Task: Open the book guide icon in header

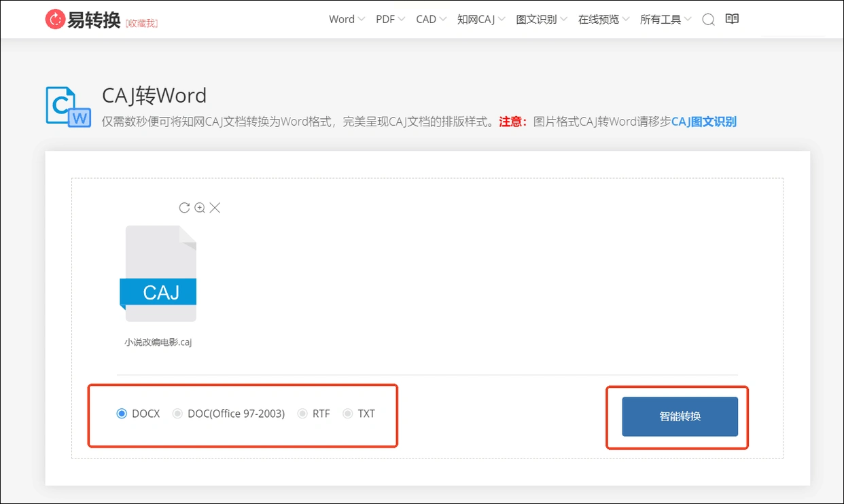Action: pos(732,19)
